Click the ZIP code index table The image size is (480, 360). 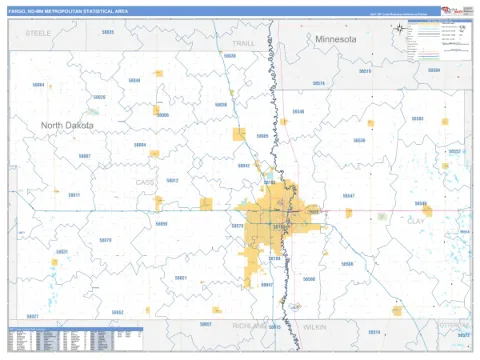point(75,339)
